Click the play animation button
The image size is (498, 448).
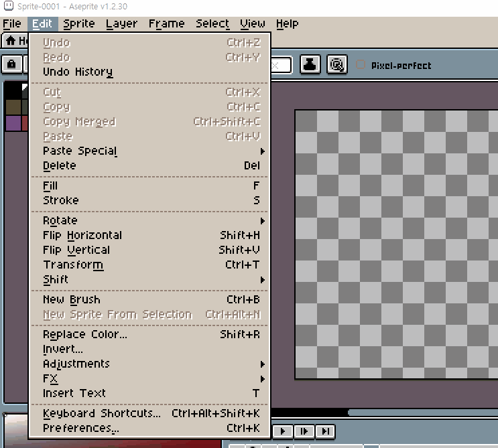click(282, 431)
